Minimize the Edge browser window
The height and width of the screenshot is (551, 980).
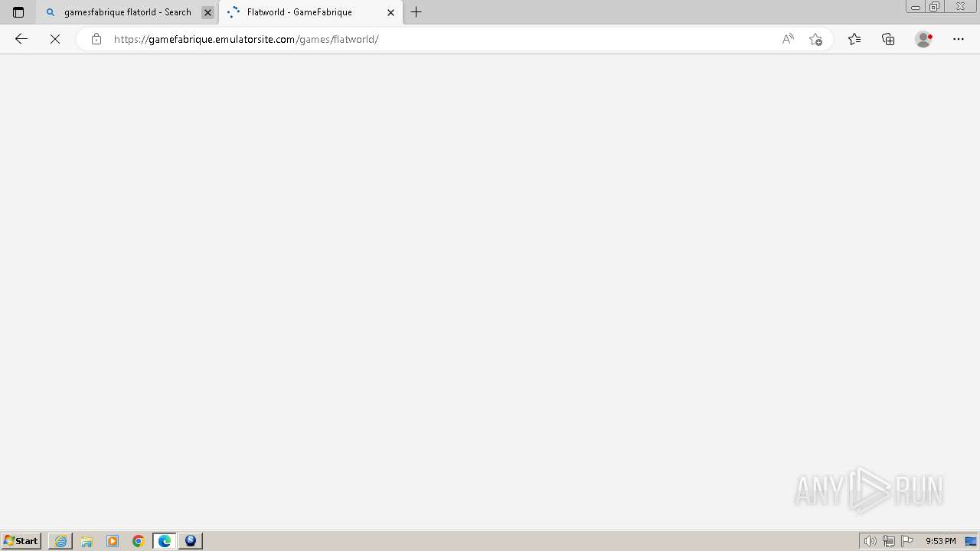coord(915,7)
